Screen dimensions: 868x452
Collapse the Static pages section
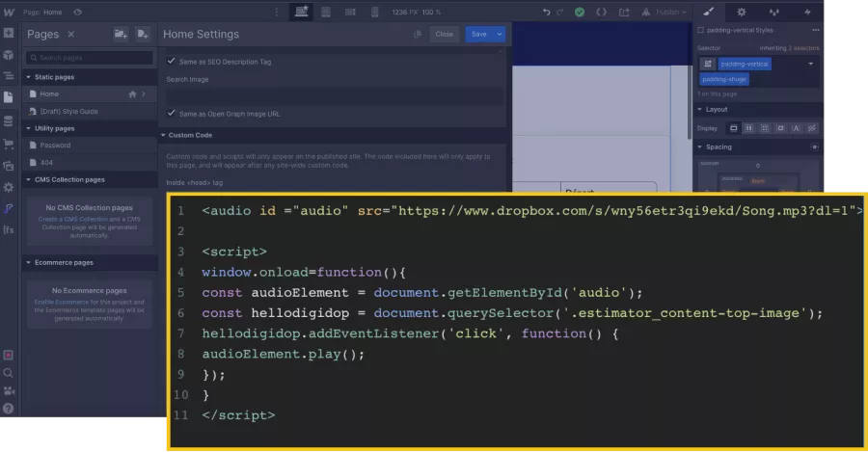[x=28, y=77]
